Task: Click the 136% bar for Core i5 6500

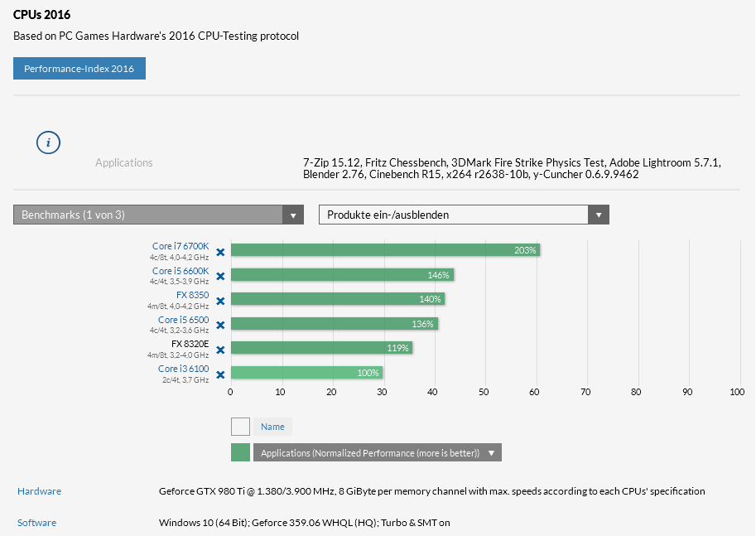Action: (335, 324)
